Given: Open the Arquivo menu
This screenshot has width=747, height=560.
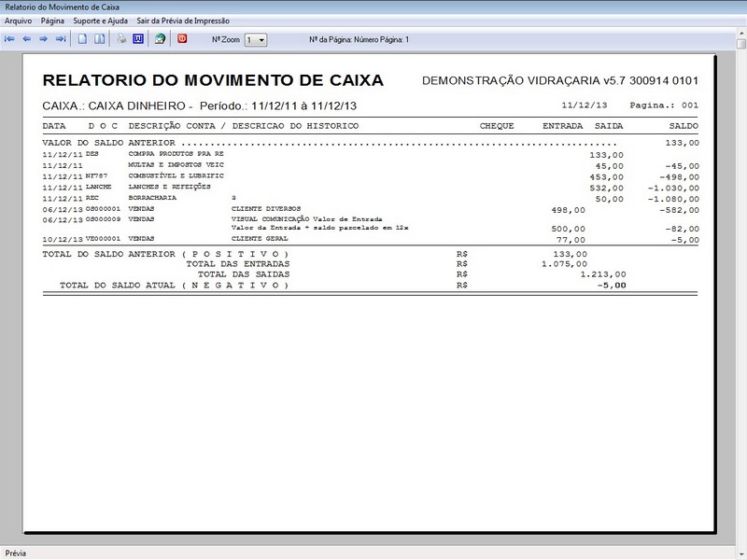Looking at the screenshot, I should [17, 19].
